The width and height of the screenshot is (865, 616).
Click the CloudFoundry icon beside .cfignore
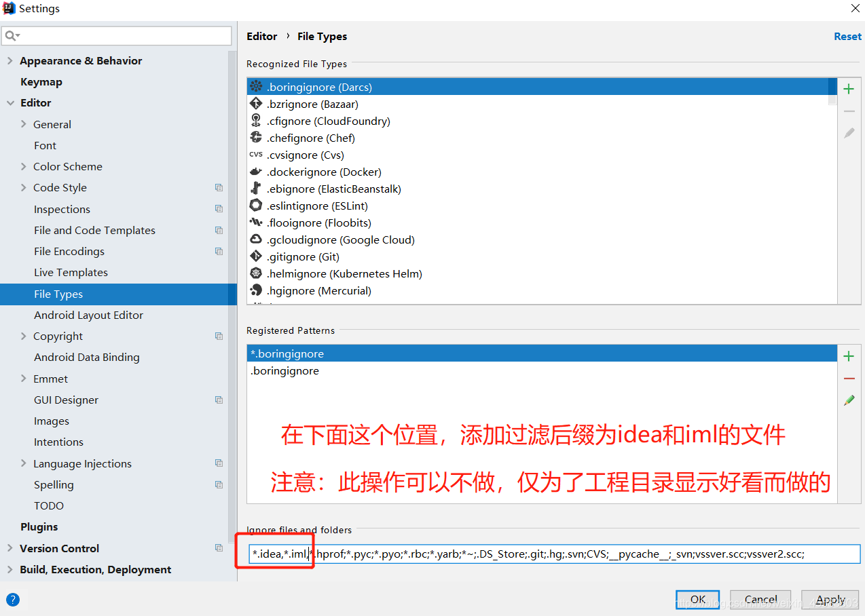(256, 121)
